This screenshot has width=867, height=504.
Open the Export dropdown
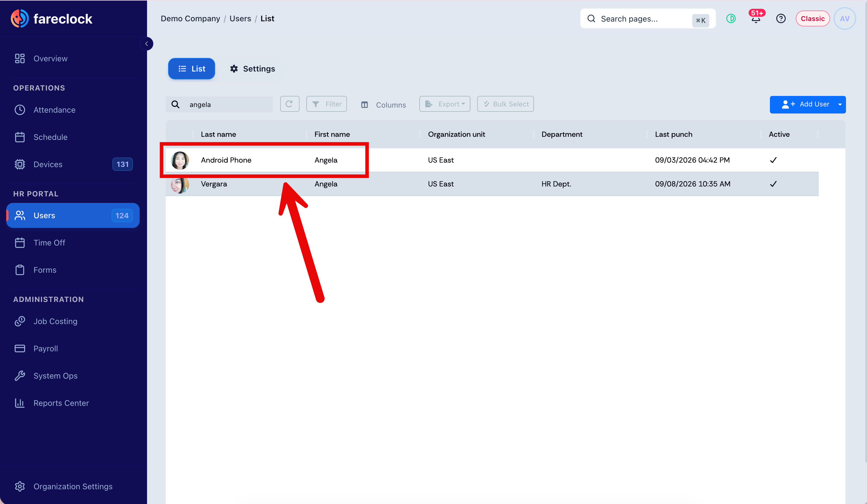(445, 104)
